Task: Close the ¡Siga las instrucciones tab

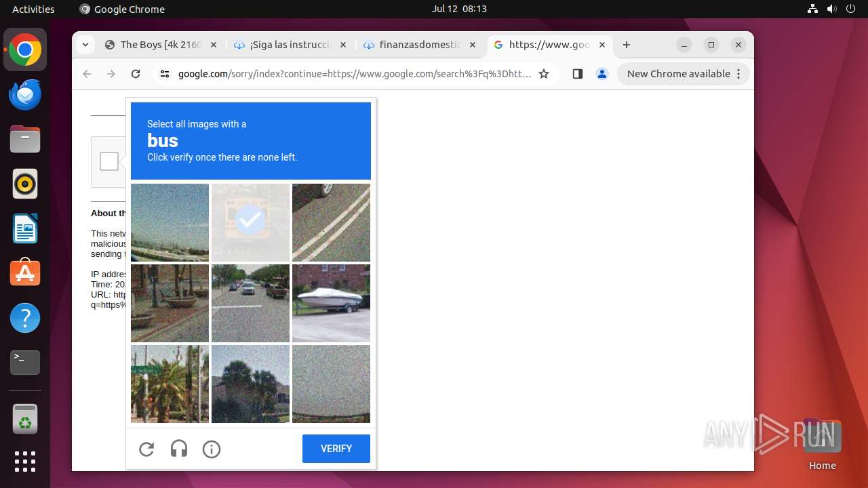Action: coord(342,45)
